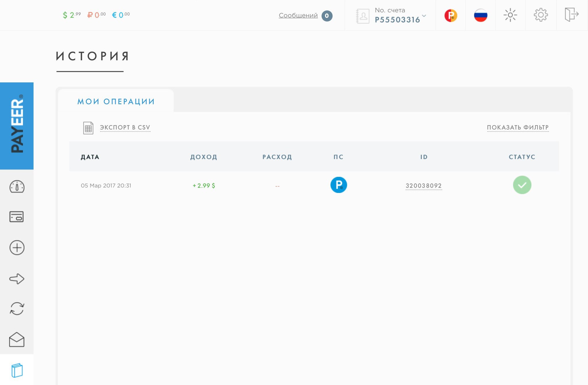Screen dimensions: 588x385
Task: Click the Russian flag language icon
Action: (x=481, y=15)
